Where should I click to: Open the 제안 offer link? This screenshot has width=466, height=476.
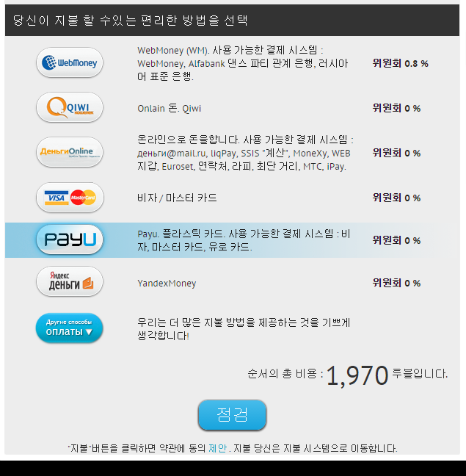pyautogui.click(x=217, y=448)
